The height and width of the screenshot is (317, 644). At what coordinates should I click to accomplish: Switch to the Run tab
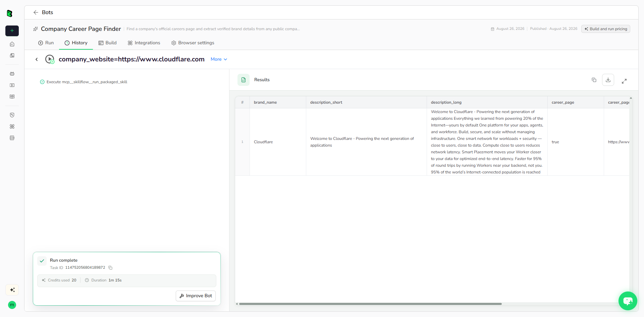point(46,43)
